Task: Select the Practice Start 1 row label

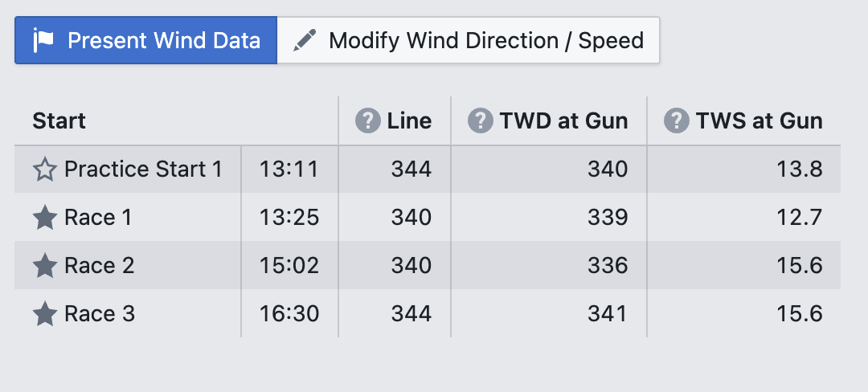Action: pos(143,169)
